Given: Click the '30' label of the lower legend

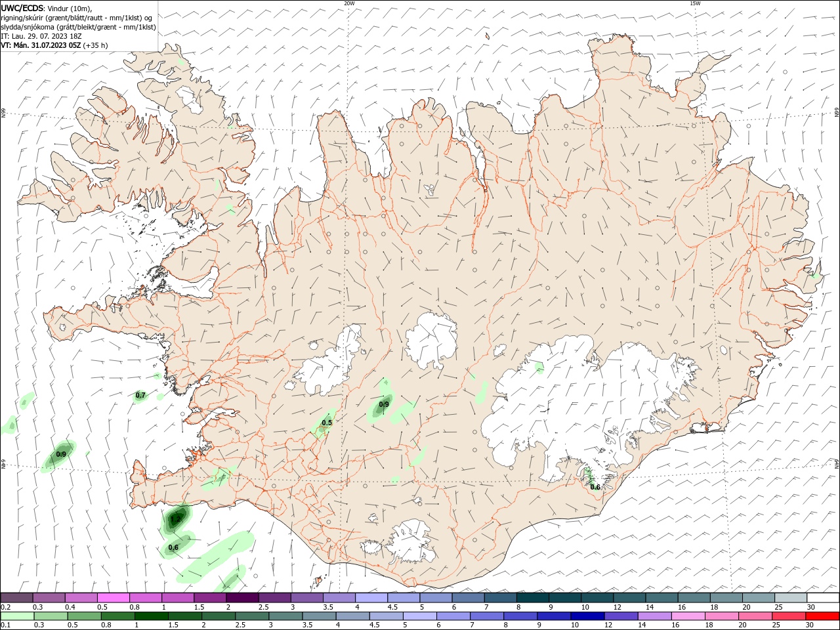Looking at the screenshot, I should coord(810,625).
